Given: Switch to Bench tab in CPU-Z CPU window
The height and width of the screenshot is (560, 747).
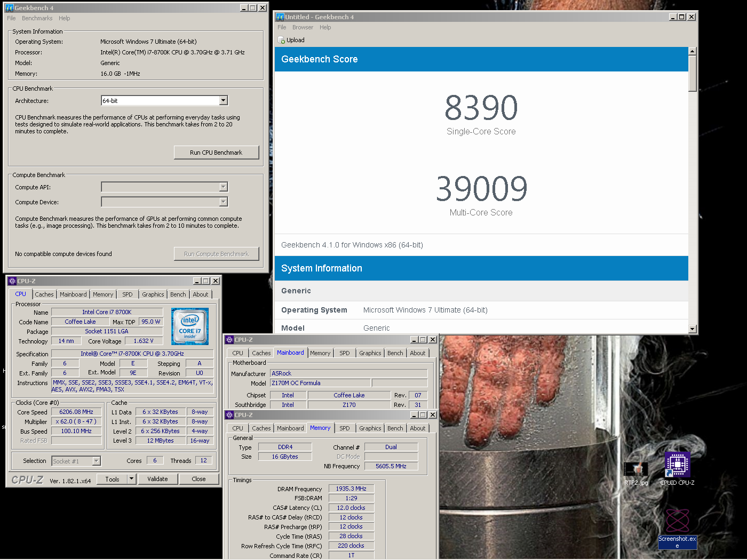Looking at the screenshot, I should point(178,294).
